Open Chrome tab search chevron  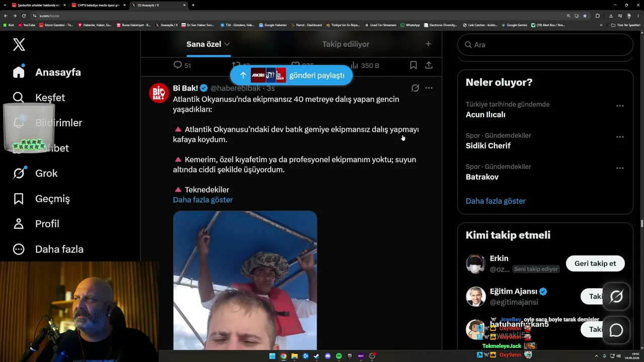click(x=5, y=5)
